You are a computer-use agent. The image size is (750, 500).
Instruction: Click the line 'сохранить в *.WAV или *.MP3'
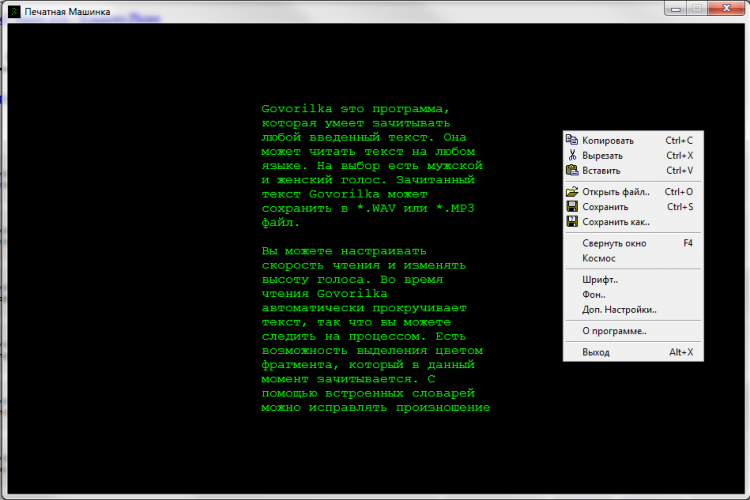(368, 209)
